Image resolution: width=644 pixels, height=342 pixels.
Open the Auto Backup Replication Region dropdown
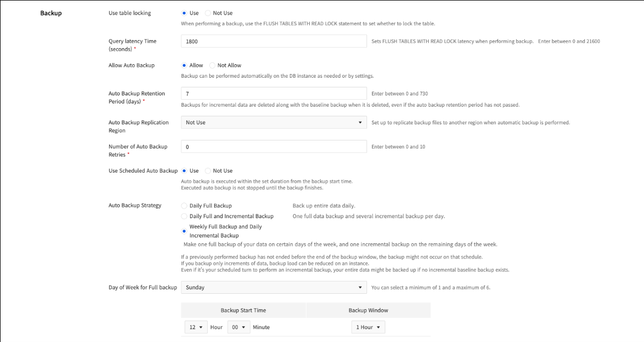coord(274,122)
